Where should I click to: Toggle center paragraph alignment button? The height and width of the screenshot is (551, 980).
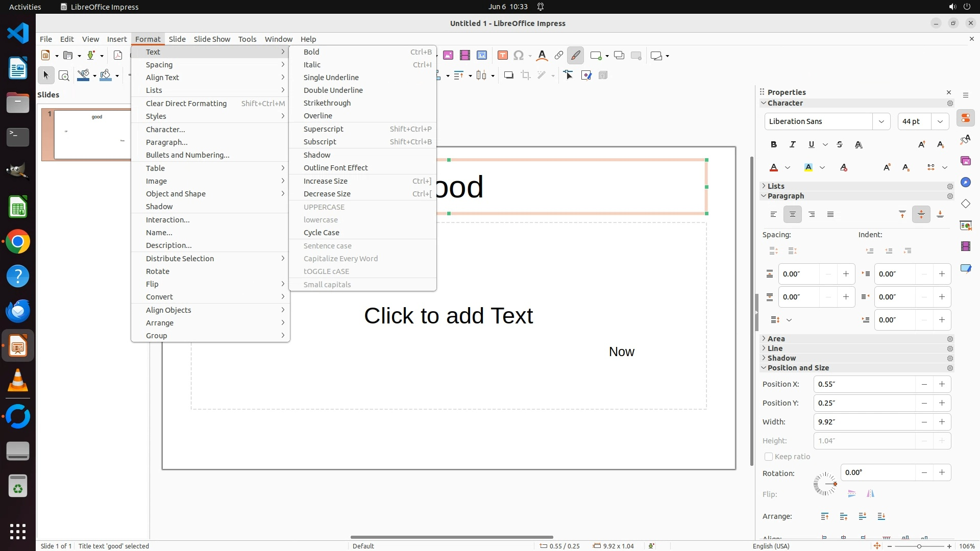792,214
